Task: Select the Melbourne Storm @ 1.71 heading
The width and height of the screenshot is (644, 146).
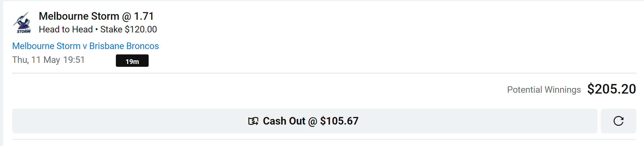Action: 96,16
